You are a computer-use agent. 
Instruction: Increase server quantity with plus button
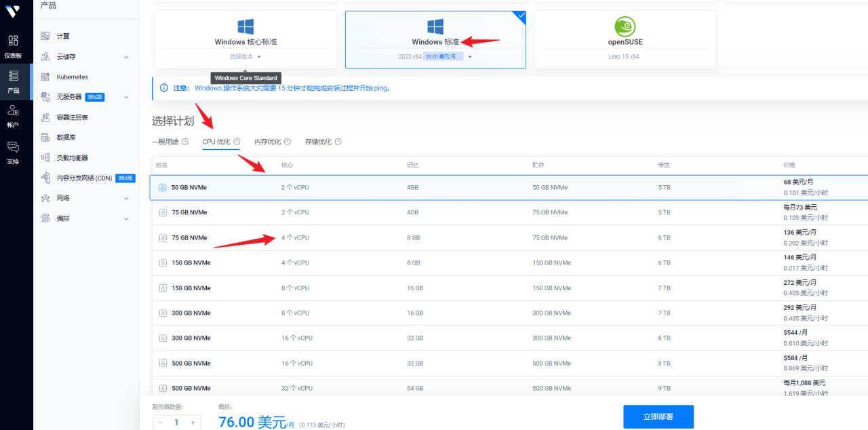(193, 422)
